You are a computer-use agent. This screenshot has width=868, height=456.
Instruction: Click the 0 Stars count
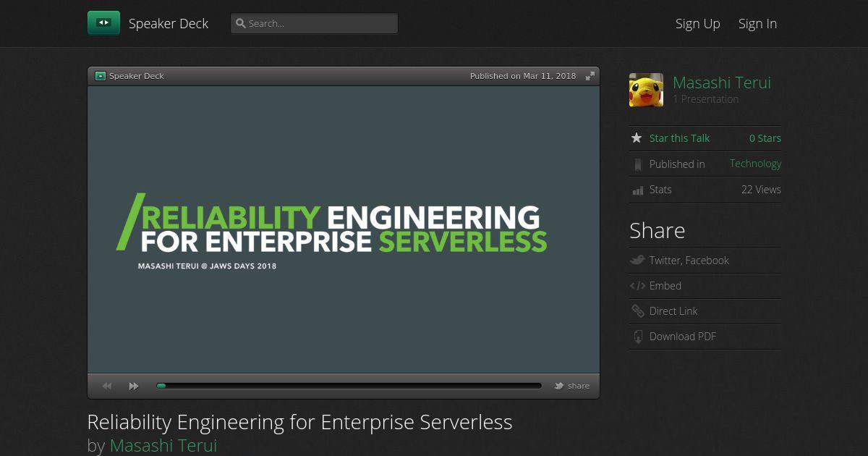point(765,138)
